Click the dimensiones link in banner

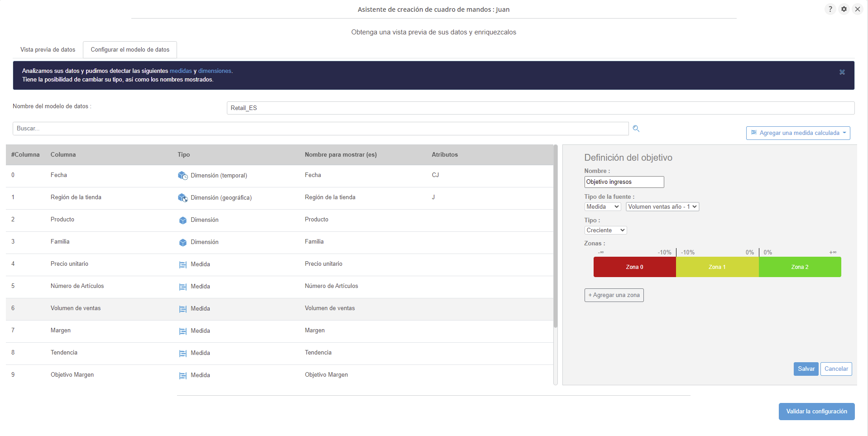(x=215, y=71)
